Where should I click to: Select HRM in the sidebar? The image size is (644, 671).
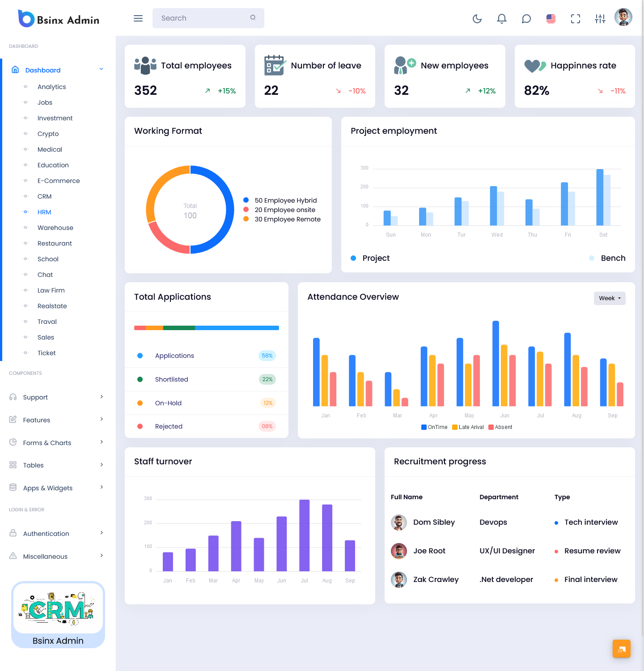44,212
